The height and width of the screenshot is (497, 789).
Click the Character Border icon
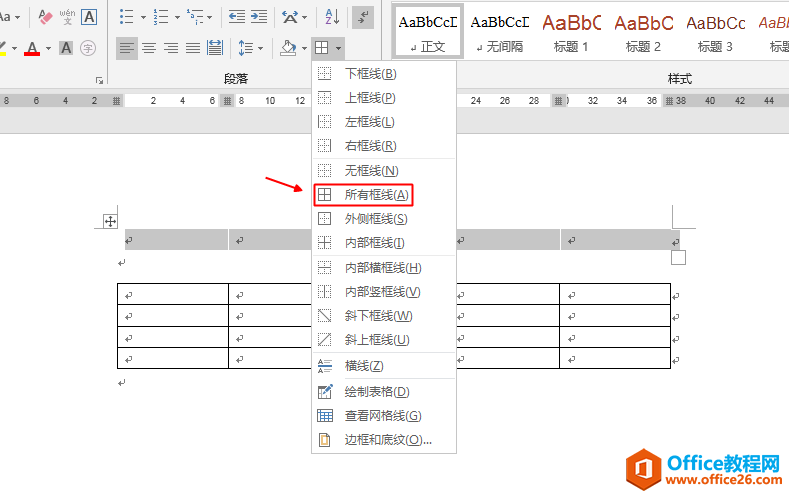(89, 18)
